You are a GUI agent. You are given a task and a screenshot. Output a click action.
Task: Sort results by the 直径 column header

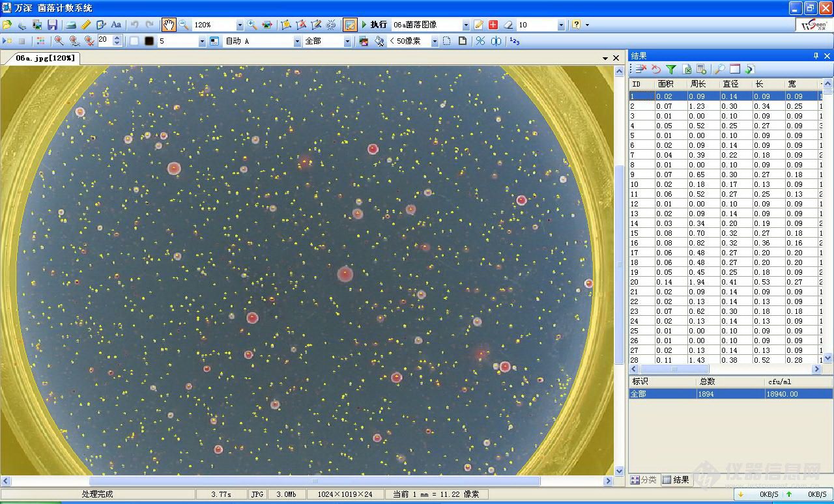point(736,84)
